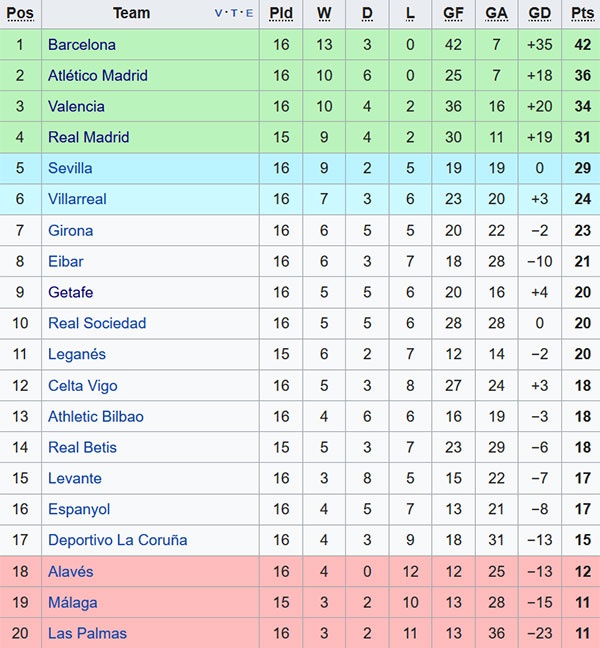Open the Valencia team page
Screen dimensions: 600x648
76,107
